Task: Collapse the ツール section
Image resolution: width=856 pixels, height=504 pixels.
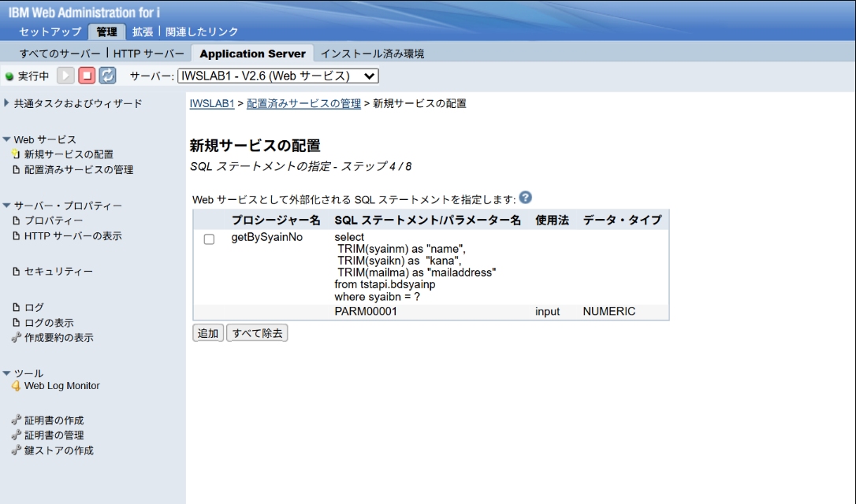Action: (6, 373)
